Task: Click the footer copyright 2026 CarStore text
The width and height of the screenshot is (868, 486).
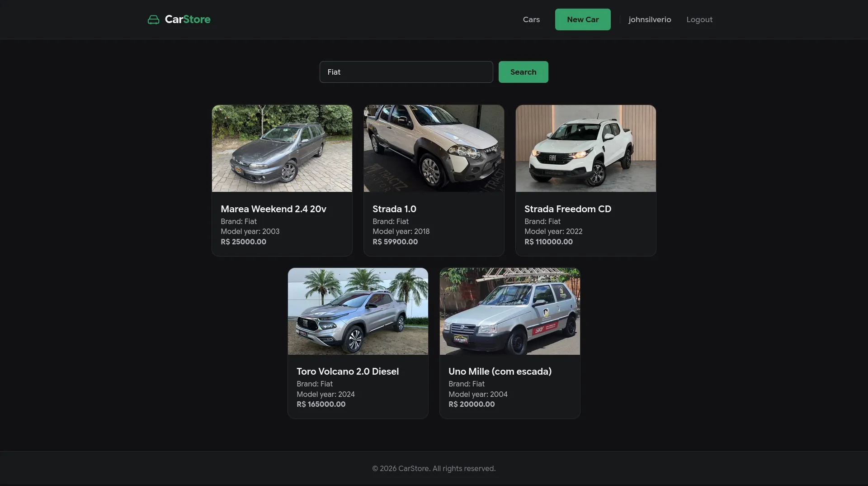Action: click(x=434, y=468)
